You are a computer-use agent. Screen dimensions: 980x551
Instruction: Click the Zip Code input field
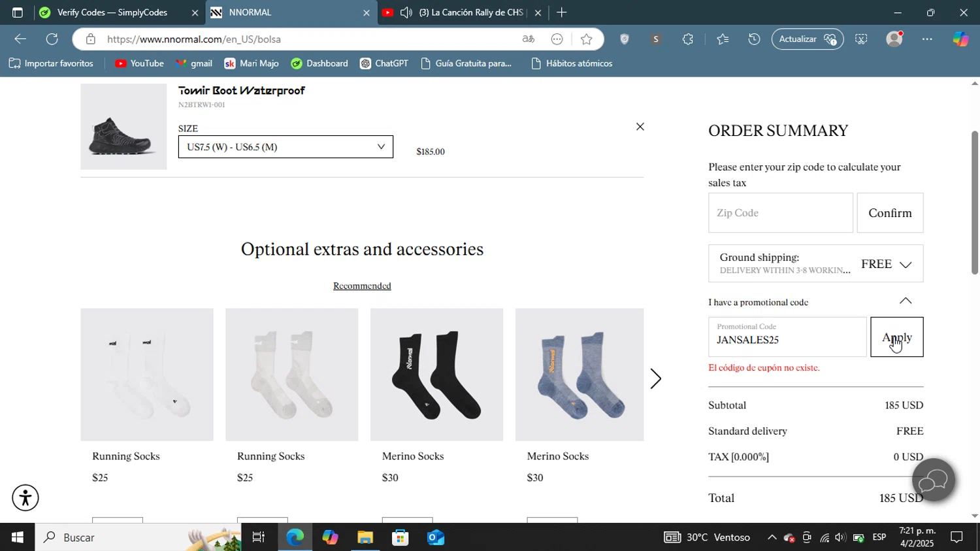[781, 213]
